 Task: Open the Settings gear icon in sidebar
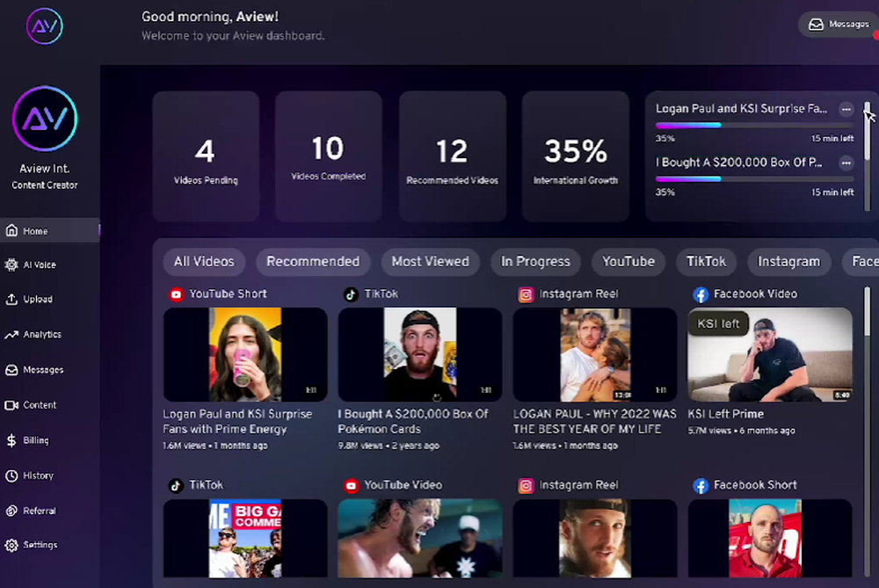point(11,545)
